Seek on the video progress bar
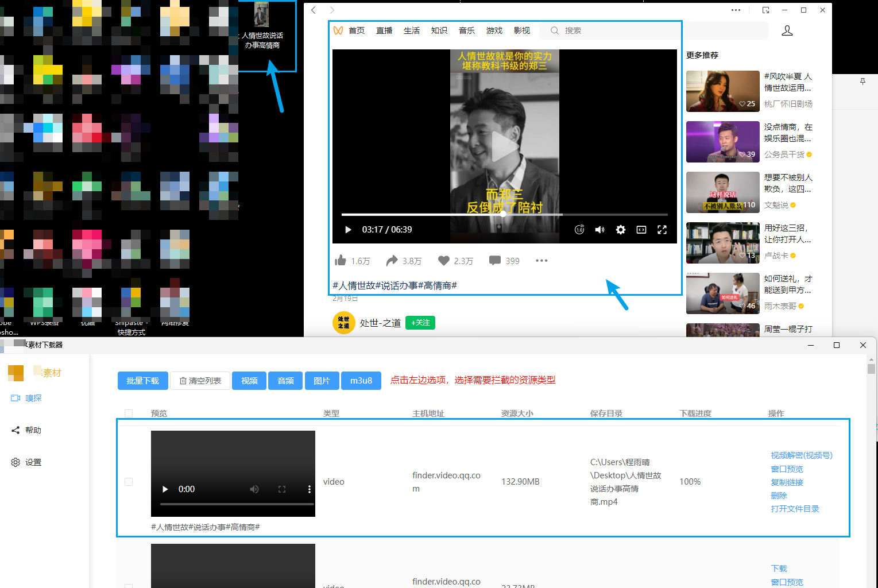 click(x=505, y=214)
